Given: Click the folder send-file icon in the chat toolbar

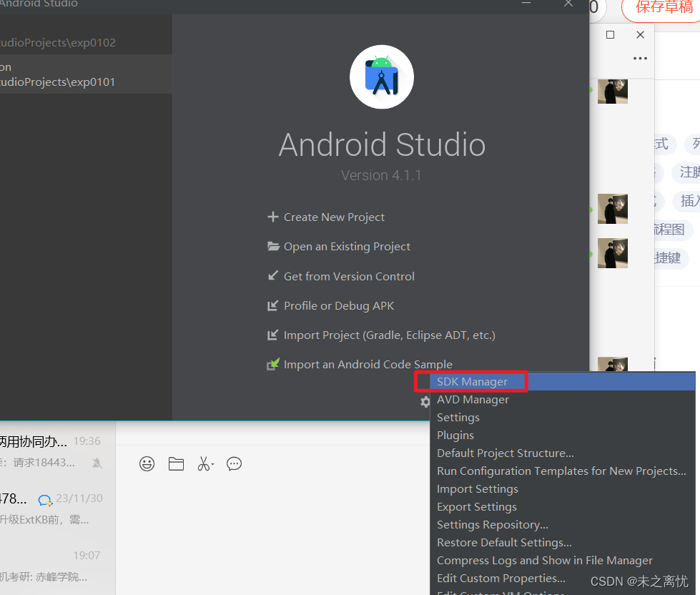Looking at the screenshot, I should coord(177,463).
